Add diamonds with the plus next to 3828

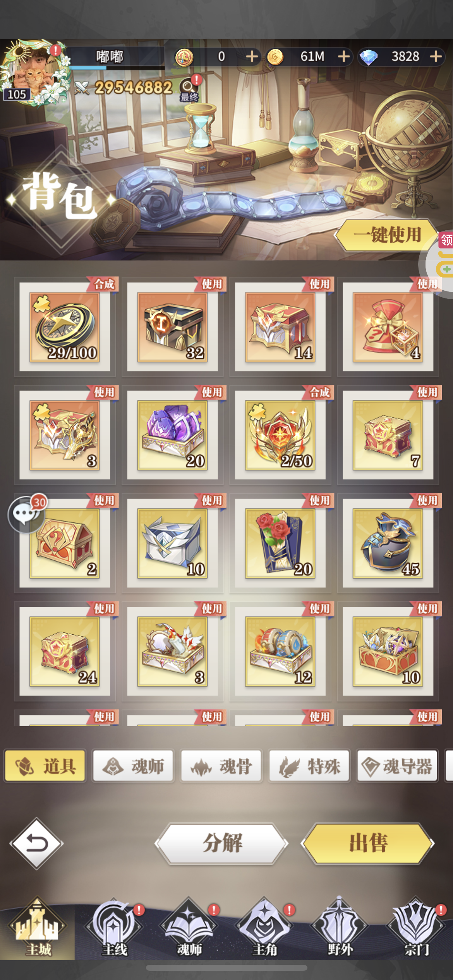[436, 57]
